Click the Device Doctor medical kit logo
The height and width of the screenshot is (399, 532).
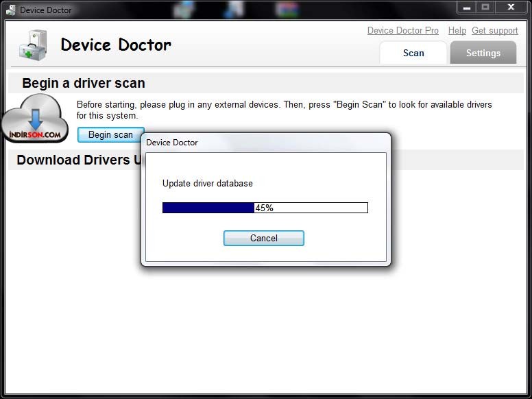(x=33, y=45)
